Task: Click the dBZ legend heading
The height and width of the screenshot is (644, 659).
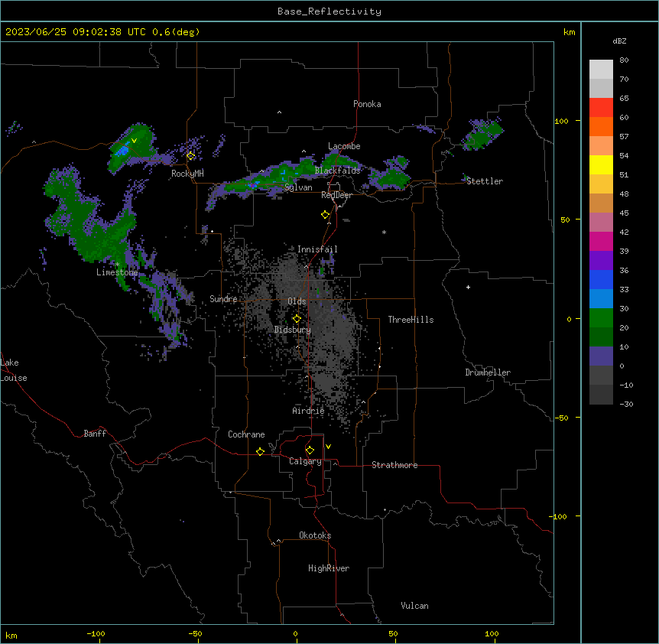Action: tap(619, 41)
